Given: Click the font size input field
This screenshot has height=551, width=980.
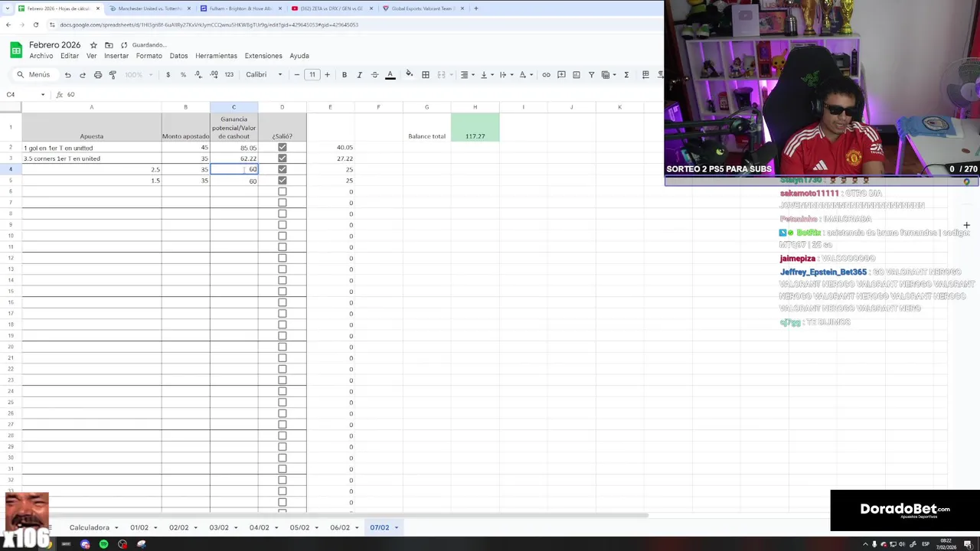Looking at the screenshot, I should point(312,74).
